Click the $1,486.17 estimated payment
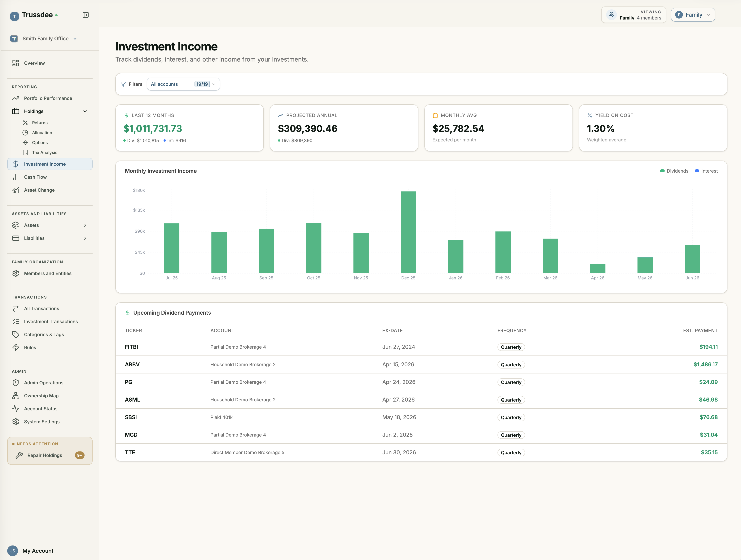741x560 pixels. pyautogui.click(x=705, y=364)
